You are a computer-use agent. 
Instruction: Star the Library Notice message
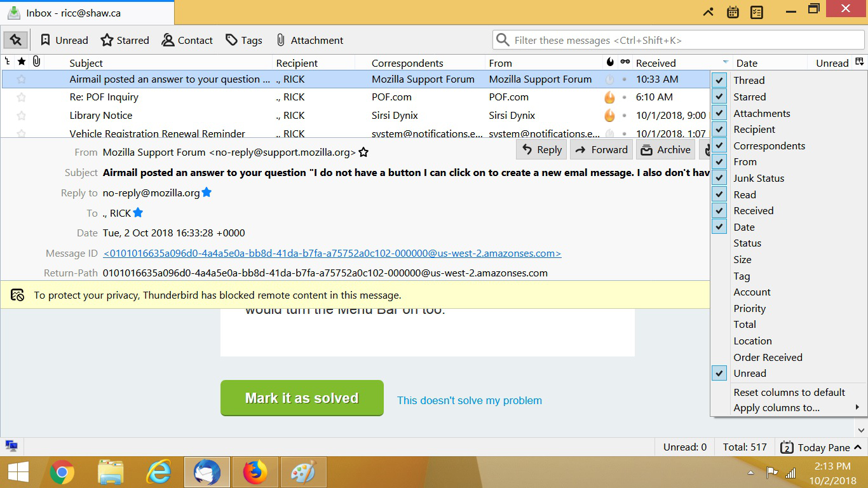click(22, 116)
